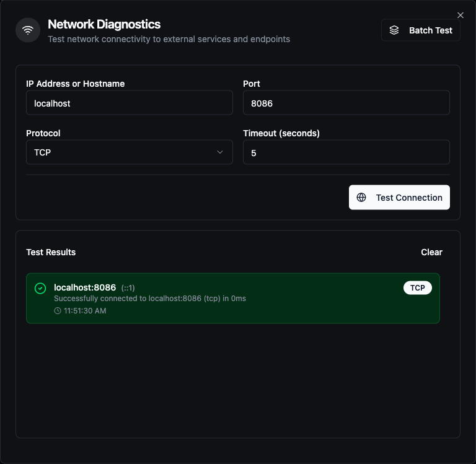This screenshot has height=464, width=476.
Task: Click the Test Results heading
Action: pyautogui.click(x=51, y=252)
